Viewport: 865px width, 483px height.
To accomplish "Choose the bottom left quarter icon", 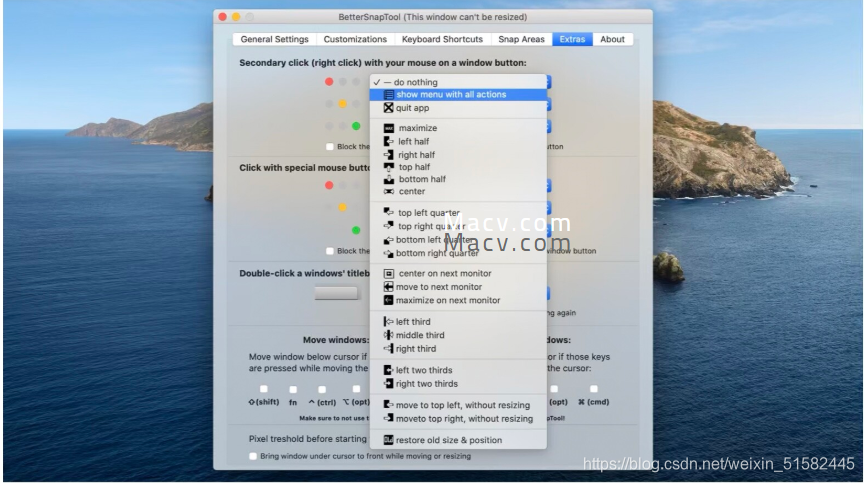I will click(x=389, y=240).
